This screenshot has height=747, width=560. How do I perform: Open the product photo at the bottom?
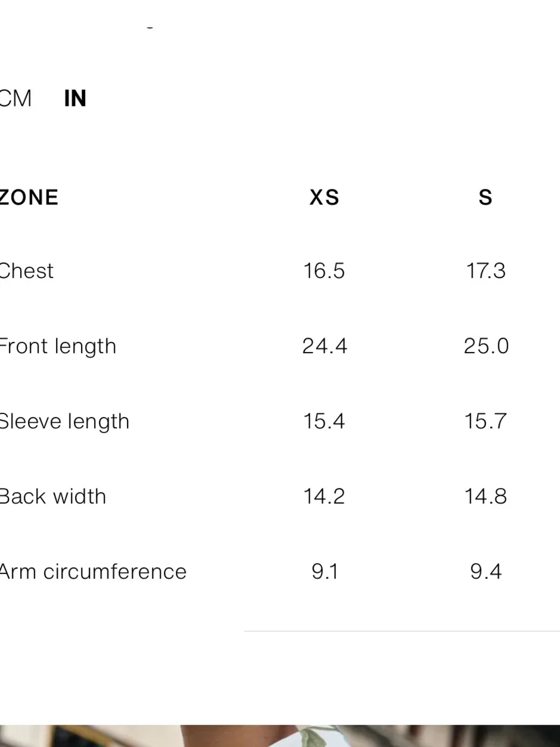280,736
